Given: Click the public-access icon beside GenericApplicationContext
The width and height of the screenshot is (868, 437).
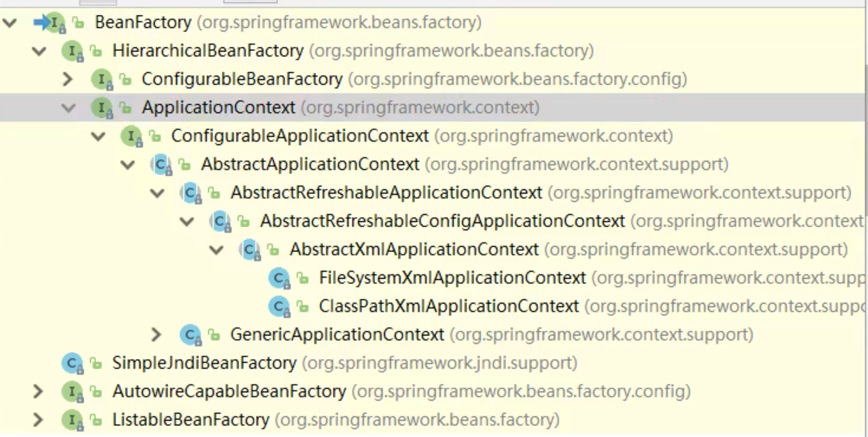Looking at the screenshot, I should (x=214, y=334).
